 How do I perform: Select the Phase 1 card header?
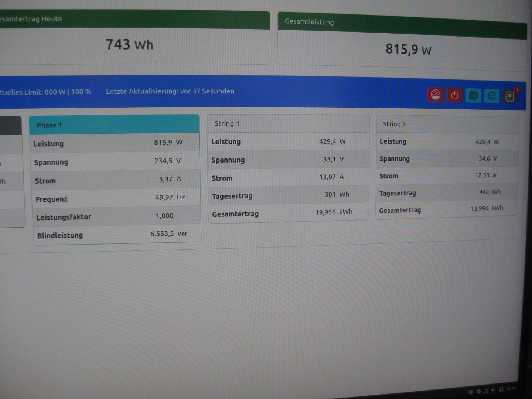[x=114, y=125]
